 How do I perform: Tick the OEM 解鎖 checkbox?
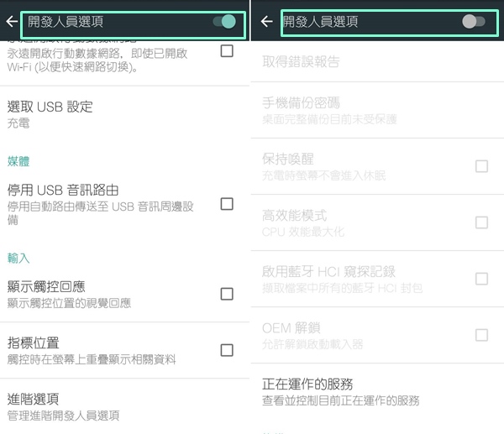coord(481,335)
